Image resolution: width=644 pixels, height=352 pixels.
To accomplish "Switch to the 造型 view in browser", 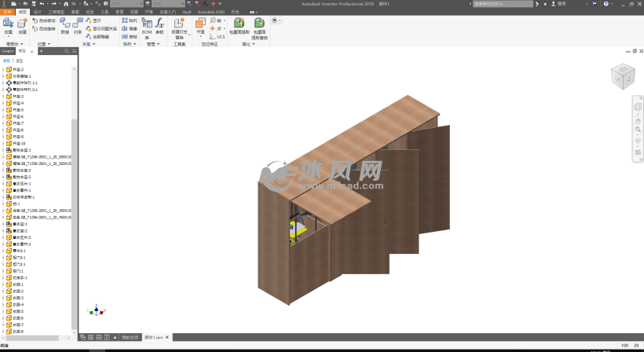I will (19, 60).
